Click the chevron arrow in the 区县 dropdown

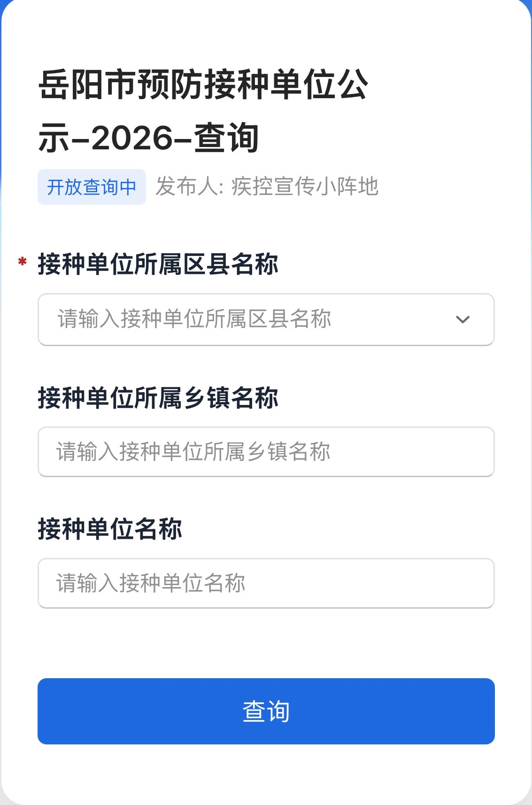[x=463, y=320]
